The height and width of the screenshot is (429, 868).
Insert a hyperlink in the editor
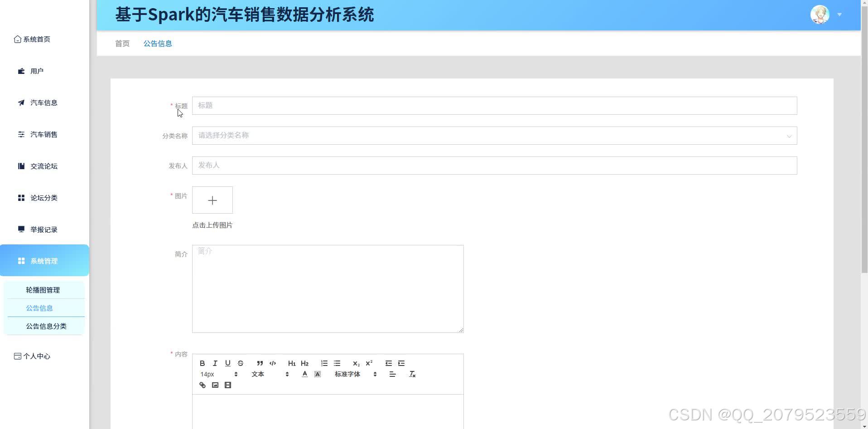pos(203,385)
